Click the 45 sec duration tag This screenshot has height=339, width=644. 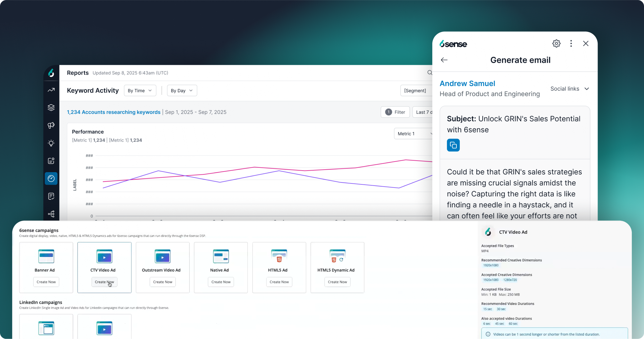500,324
